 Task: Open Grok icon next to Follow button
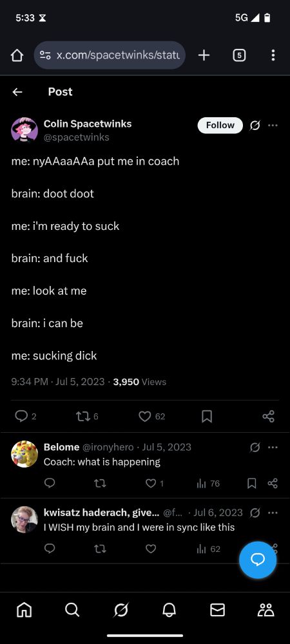coord(255,126)
